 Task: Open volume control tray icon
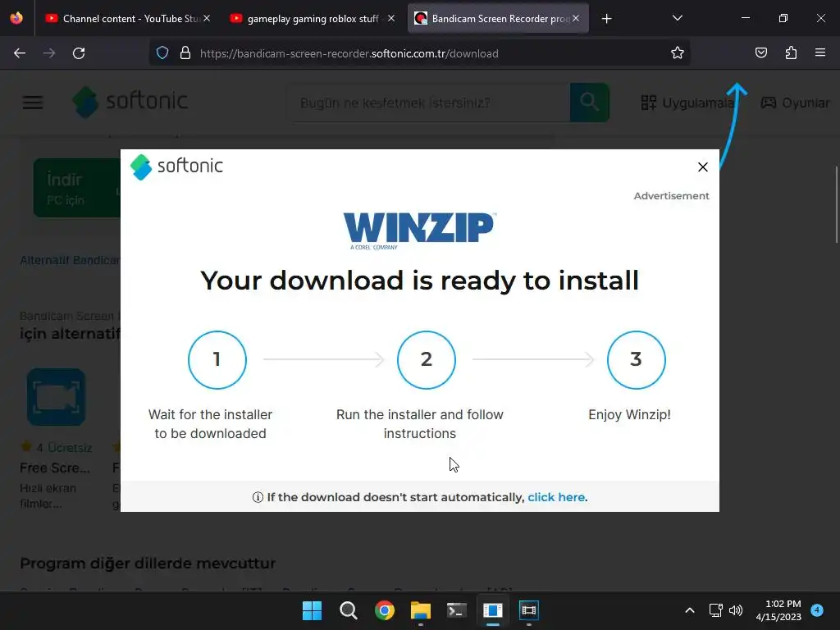736,610
